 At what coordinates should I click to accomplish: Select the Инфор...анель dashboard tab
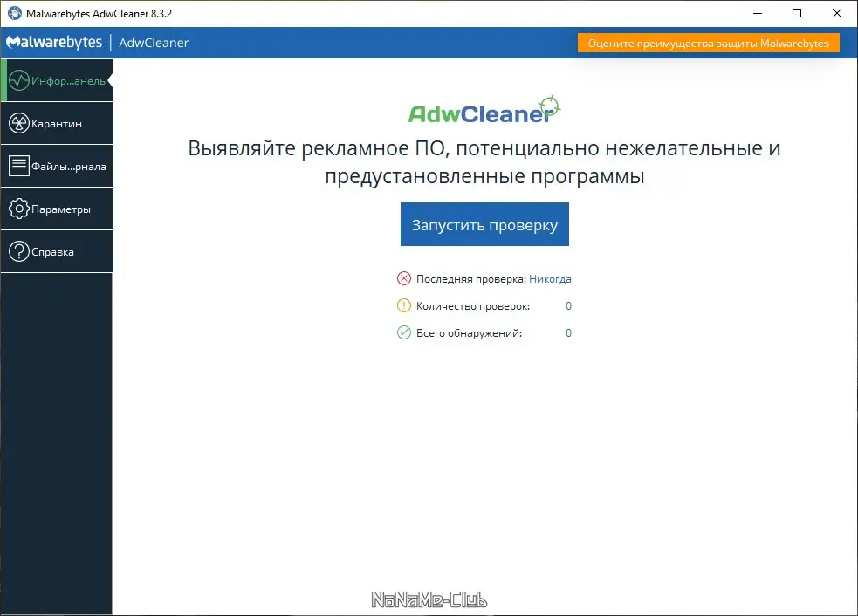tap(57, 80)
